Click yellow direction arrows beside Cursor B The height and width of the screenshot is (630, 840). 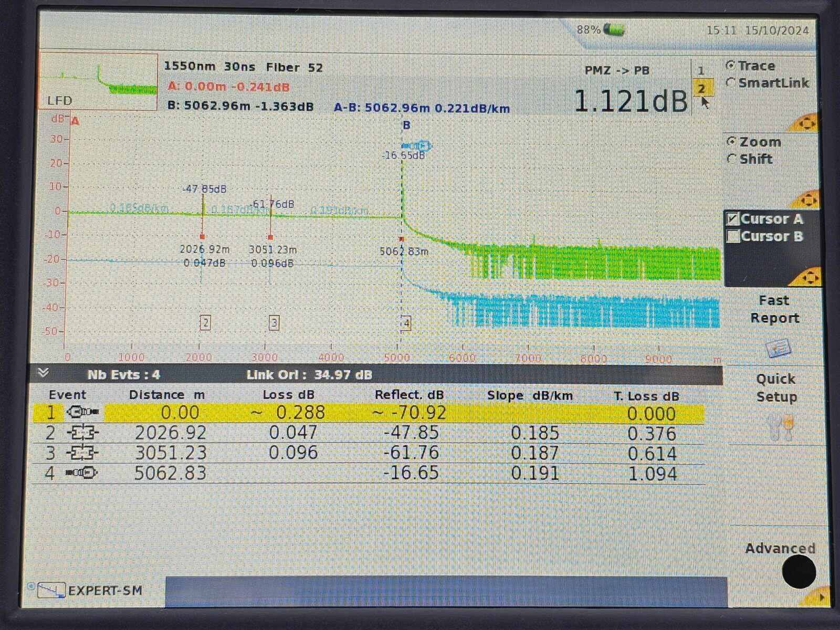point(807,277)
